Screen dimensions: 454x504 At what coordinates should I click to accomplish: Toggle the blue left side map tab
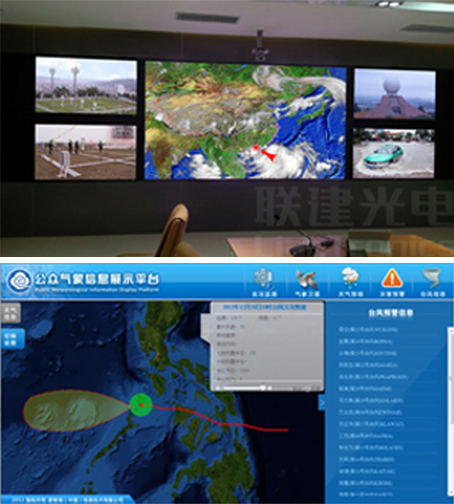(13, 339)
